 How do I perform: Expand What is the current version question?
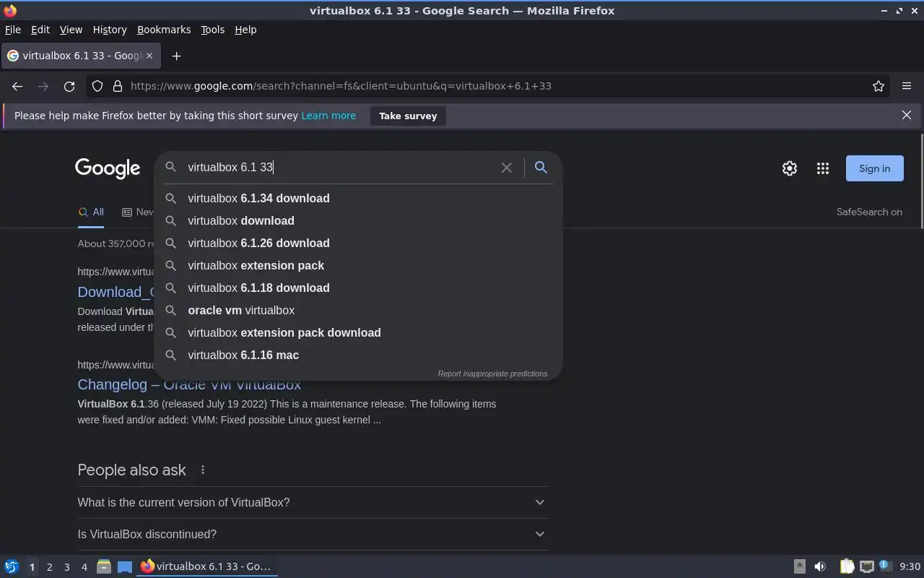tap(313, 502)
